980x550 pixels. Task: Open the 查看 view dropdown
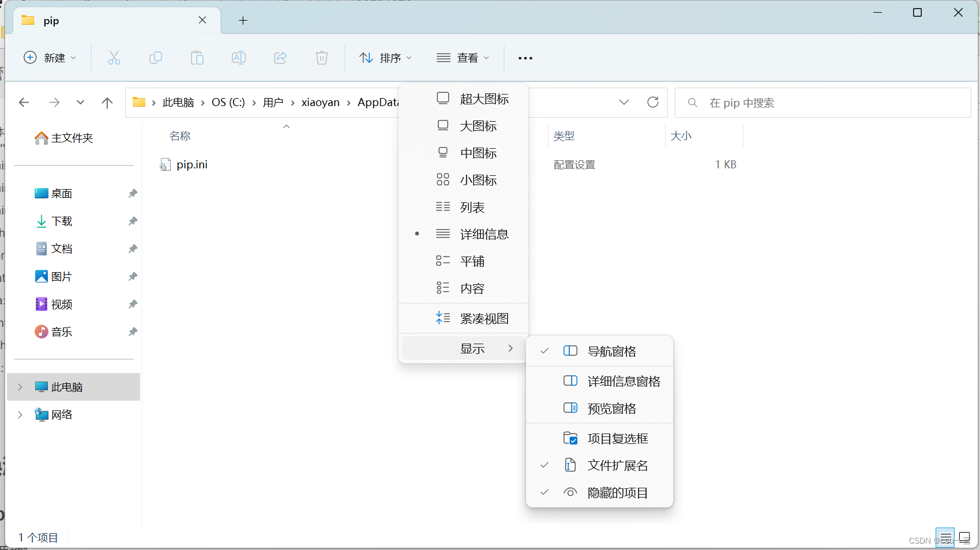click(463, 58)
